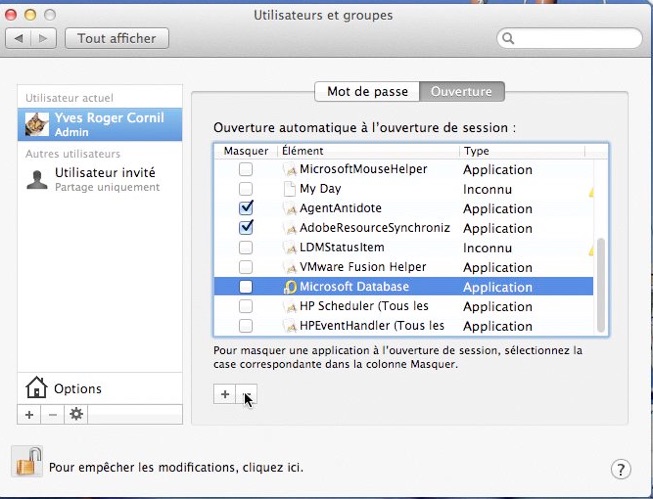Select the AgentAntidote row name
The image size is (653, 499).
tap(341, 208)
